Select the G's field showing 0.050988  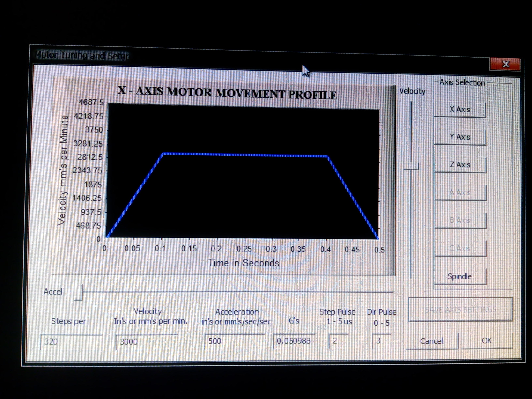[x=294, y=341]
